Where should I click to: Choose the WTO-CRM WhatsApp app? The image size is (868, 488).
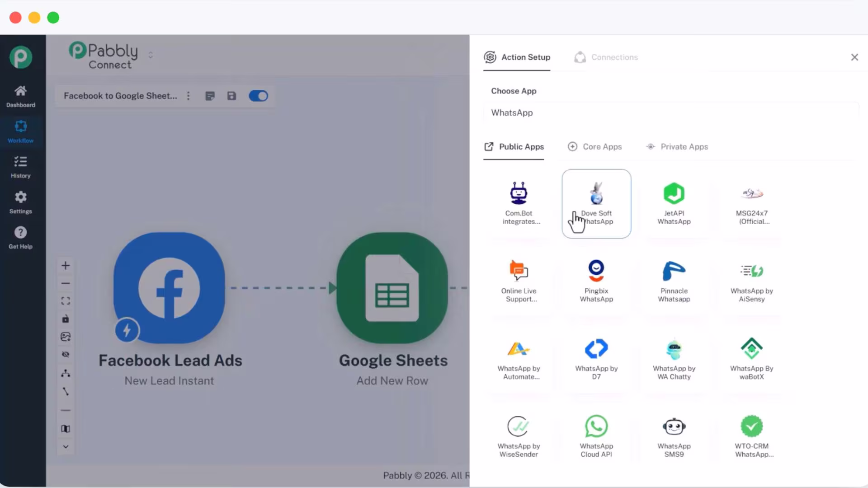752,436
